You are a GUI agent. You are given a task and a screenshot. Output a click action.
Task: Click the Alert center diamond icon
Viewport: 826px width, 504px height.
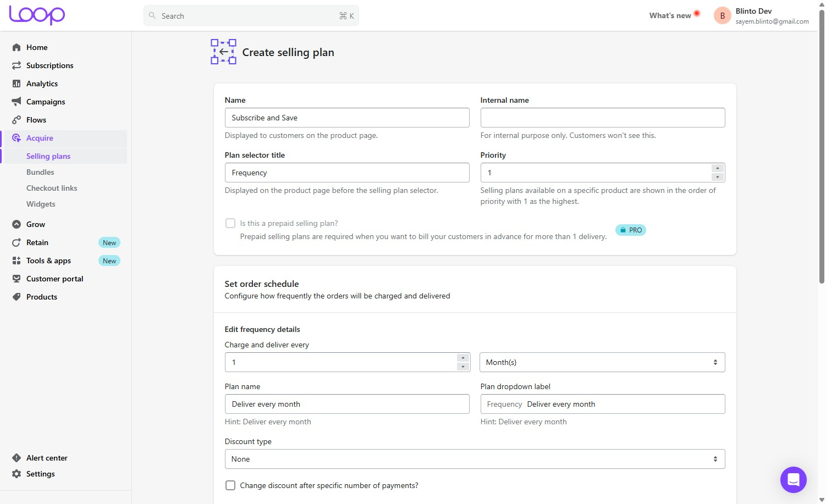coord(16,458)
